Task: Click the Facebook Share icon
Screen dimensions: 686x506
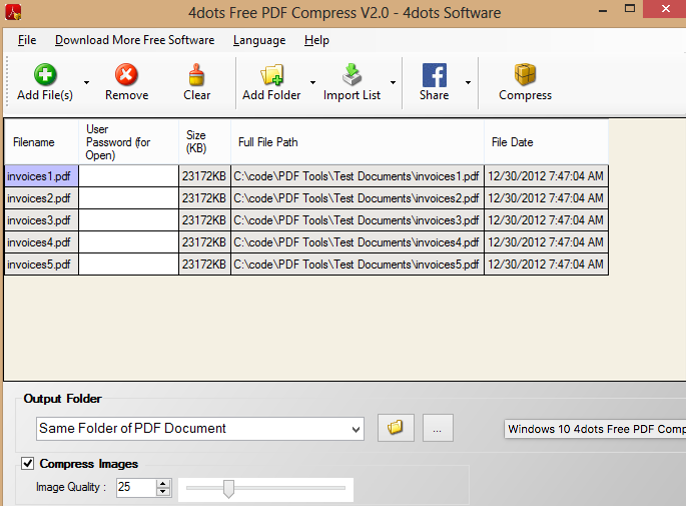Action: 434,75
